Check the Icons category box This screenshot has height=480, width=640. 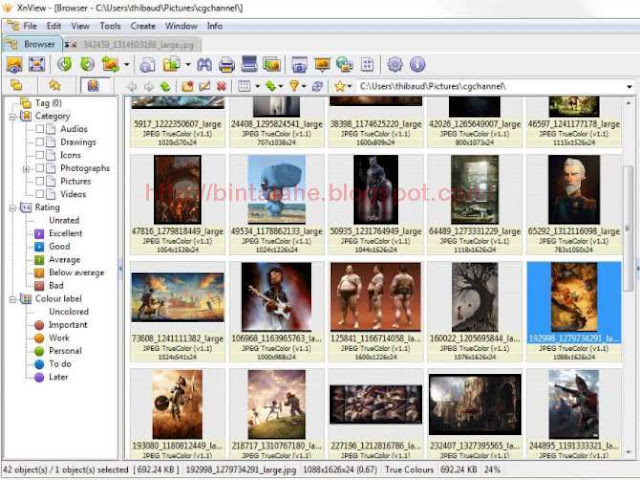(x=40, y=155)
